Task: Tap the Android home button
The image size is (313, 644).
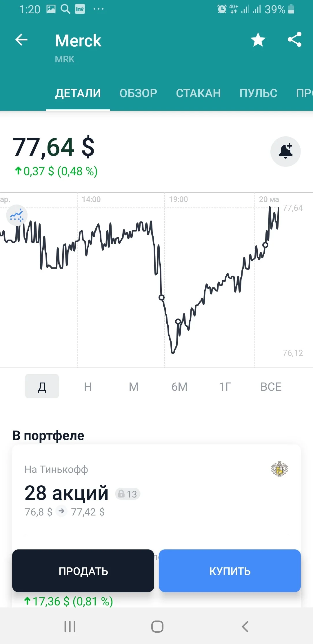Action: click(157, 627)
